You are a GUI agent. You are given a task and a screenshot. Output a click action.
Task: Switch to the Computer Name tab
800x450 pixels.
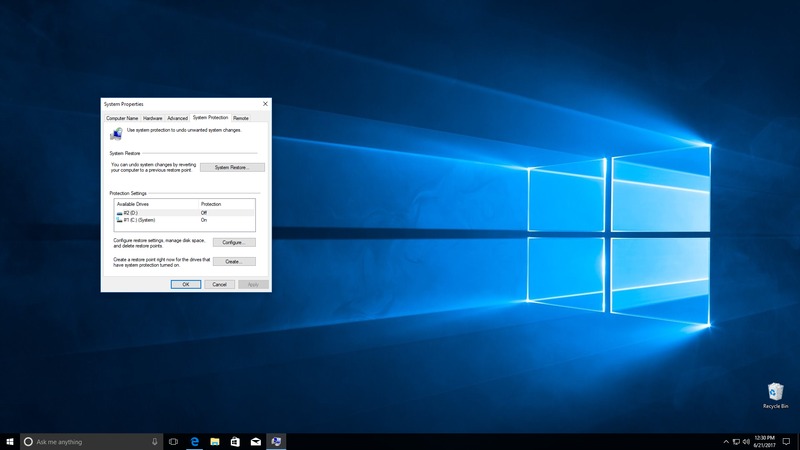(122, 118)
